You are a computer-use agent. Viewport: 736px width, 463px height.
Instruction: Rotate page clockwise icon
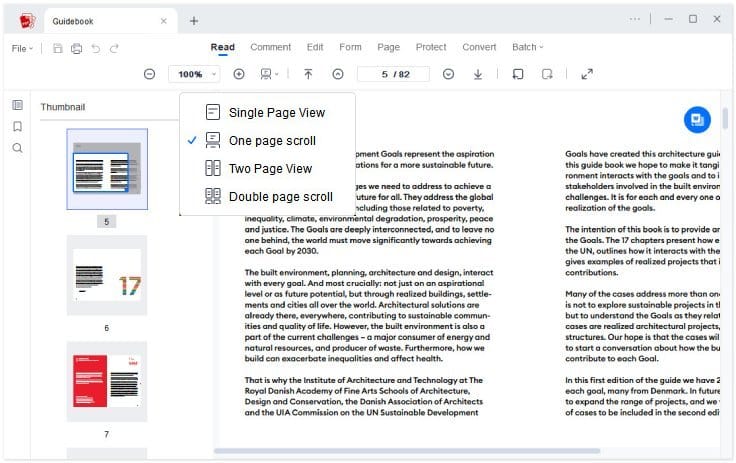(x=547, y=74)
